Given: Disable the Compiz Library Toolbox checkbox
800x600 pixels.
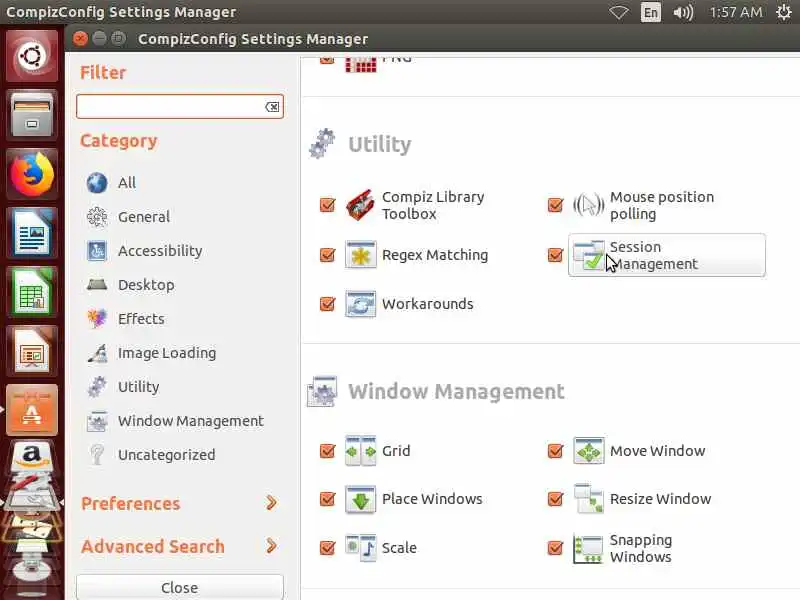Looking at the screenshot, I should pyautogui.click(x=327, y=205).
